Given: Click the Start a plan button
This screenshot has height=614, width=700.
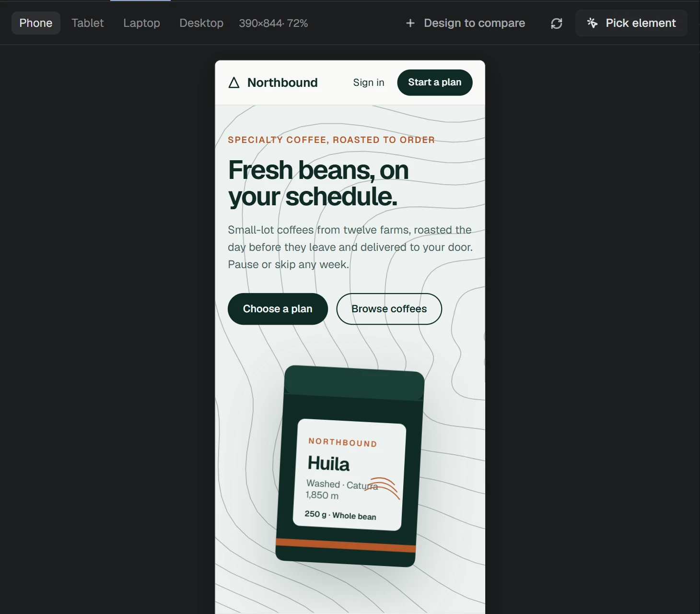Looking at the screenshot, I should (435, 83).
